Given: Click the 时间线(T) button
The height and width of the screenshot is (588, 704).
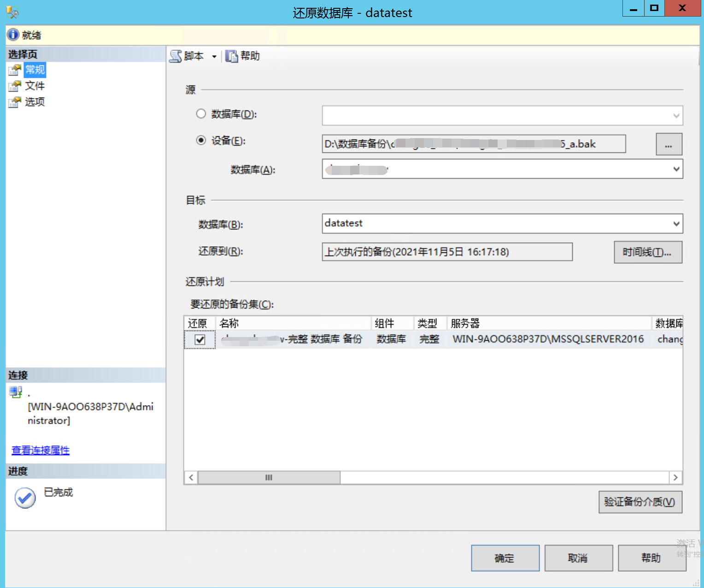Looking at the screenshot, I should [647, 252].
